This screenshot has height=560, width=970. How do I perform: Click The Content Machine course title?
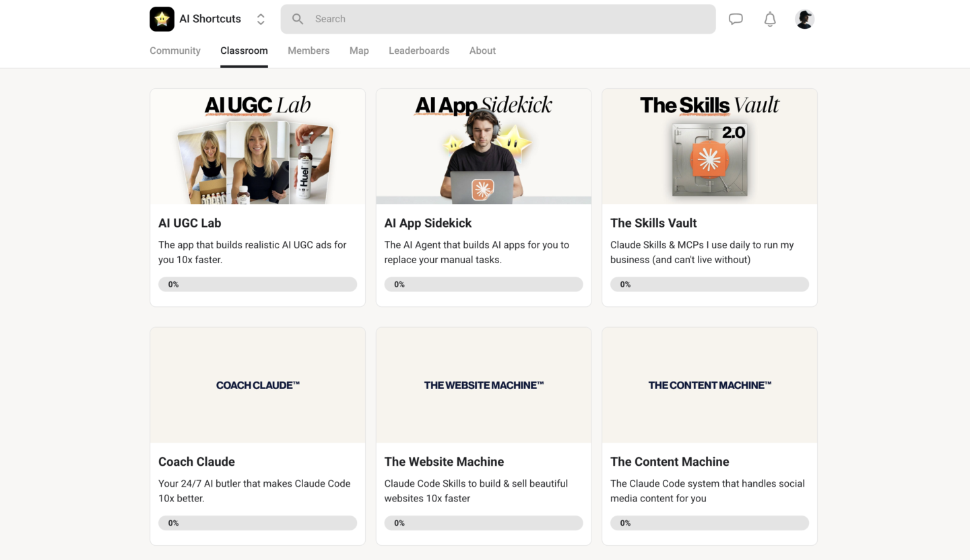click(670, 462)
